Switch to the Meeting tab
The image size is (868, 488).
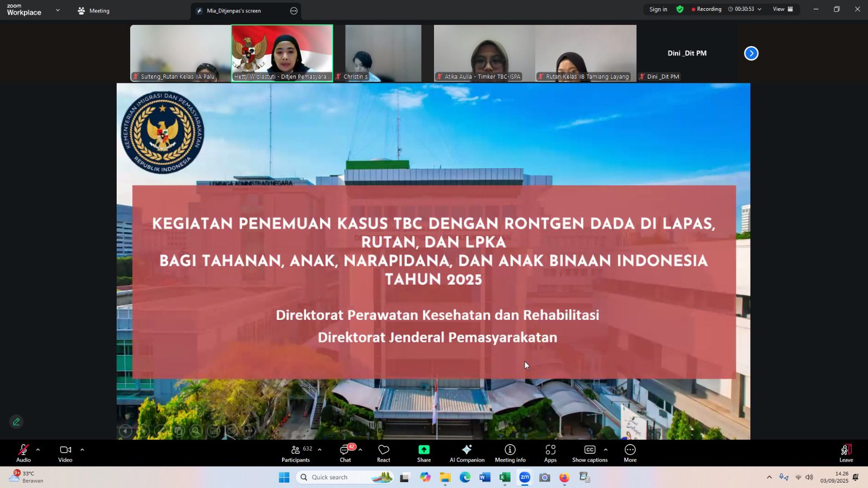pyautogui.click(x=94, y=11)
